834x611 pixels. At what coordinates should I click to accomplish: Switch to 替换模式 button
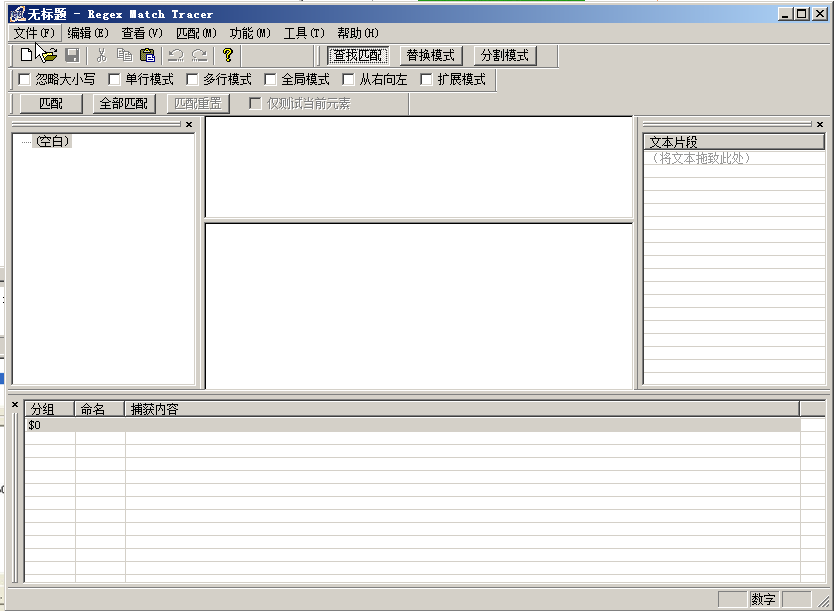431,55
